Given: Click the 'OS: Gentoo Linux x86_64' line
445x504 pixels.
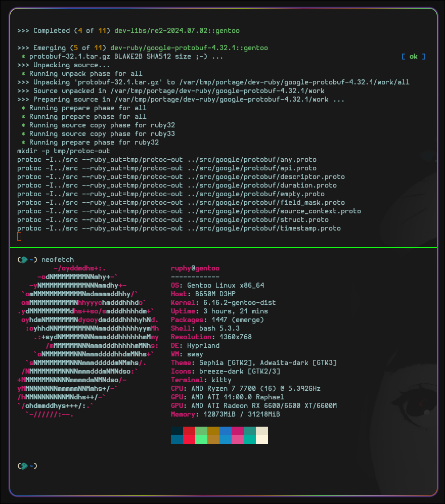Looking at the screenshot, I should coord(217,286).
